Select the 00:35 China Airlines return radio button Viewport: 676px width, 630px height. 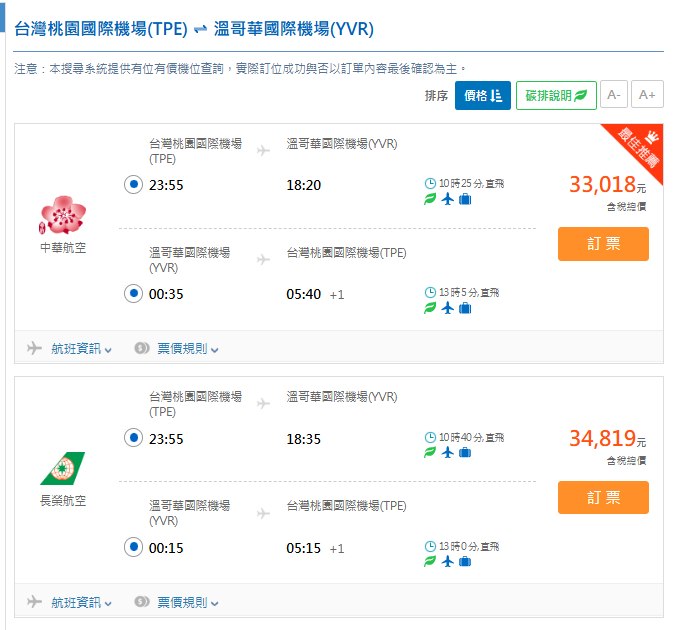pos(134,294)
